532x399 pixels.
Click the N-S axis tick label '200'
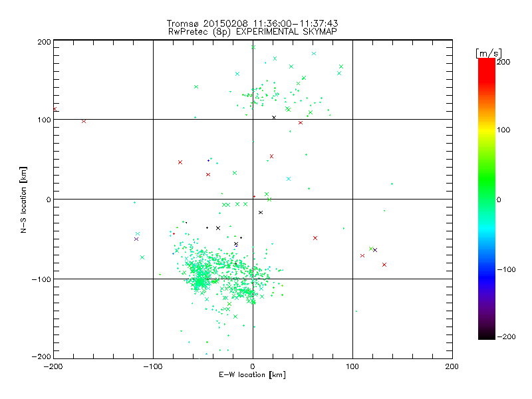point(44,42)
